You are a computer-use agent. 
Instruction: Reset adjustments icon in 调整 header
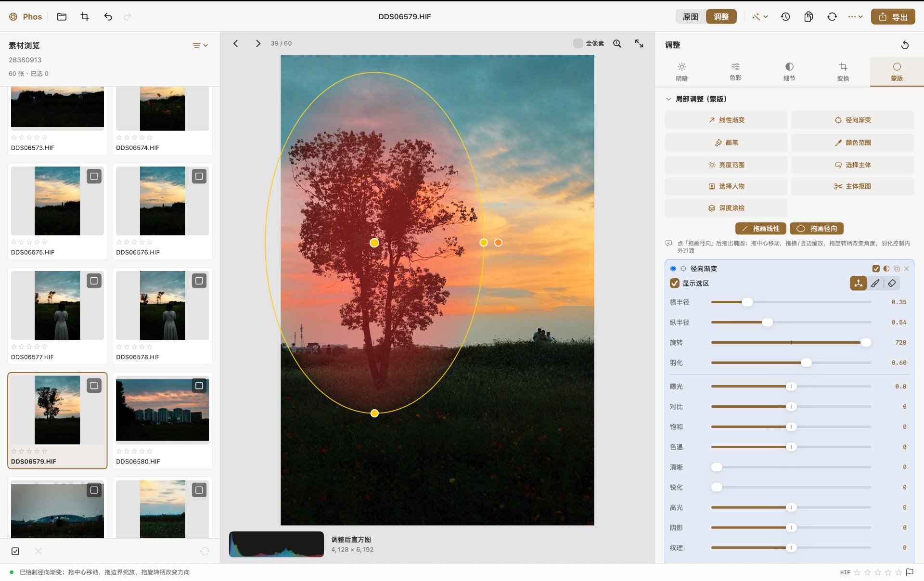[x=905, y=45]
